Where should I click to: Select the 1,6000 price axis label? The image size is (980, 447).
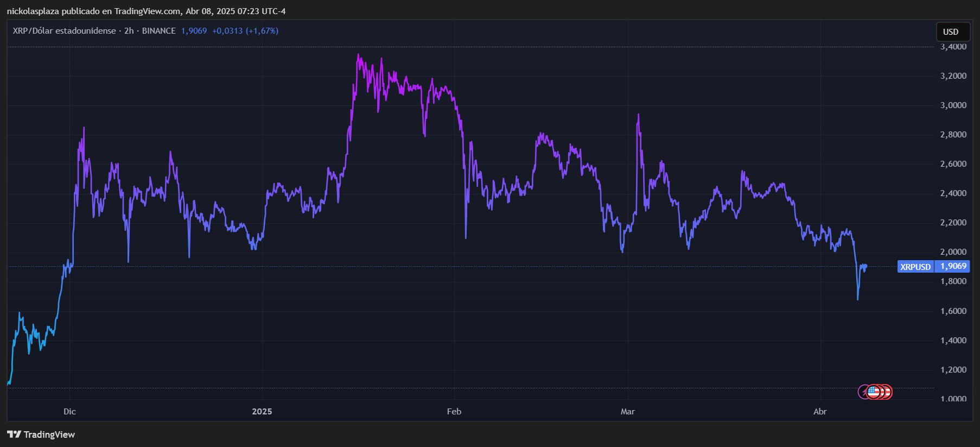point(953,311)
